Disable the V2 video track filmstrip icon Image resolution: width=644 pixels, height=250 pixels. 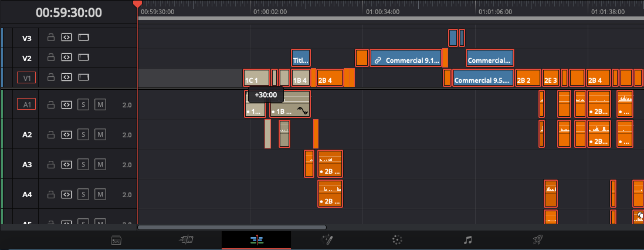(x=83, y=57)
